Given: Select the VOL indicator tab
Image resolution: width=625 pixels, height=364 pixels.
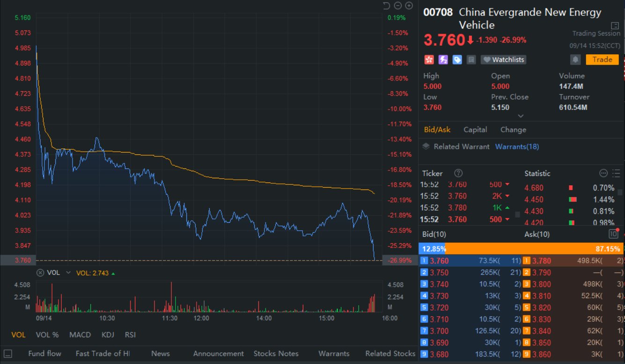Looking at the screenshot, I should 19,335.
